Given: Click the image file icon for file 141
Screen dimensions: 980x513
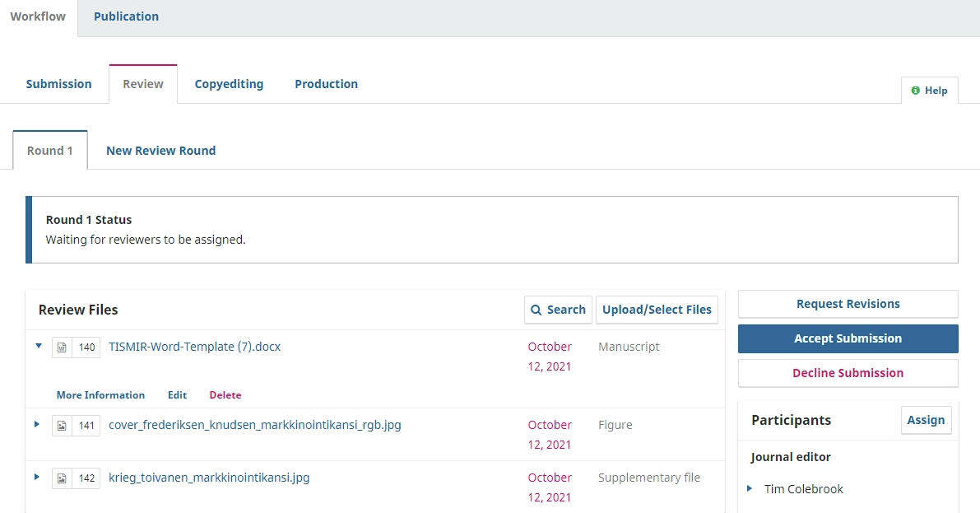Looking at the screenshot, I should tap(62, 426).
